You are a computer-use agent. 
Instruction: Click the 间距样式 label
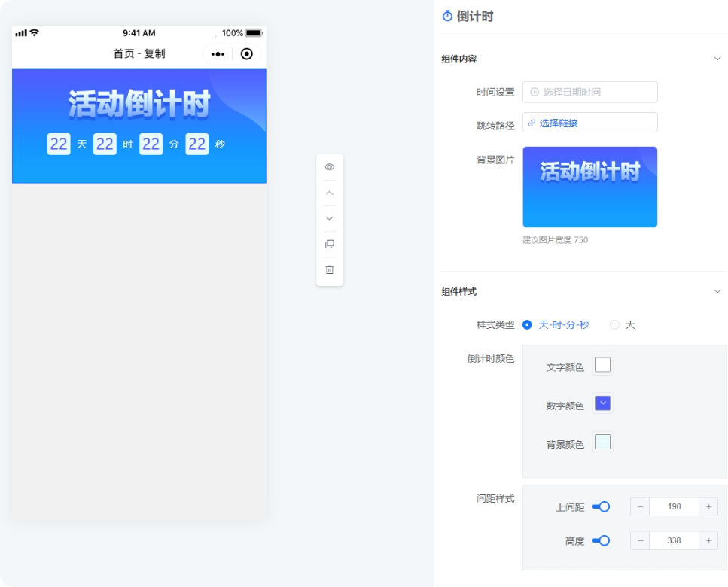[495, 499]
